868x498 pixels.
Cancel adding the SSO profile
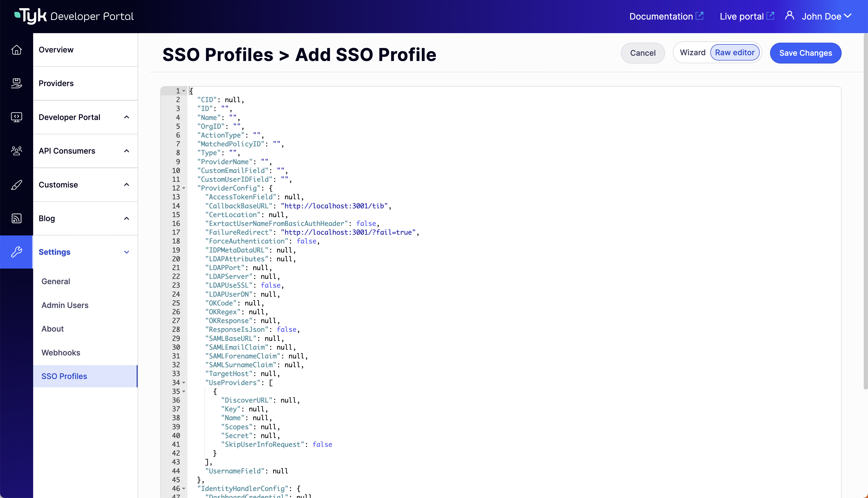tap(642, 53)
